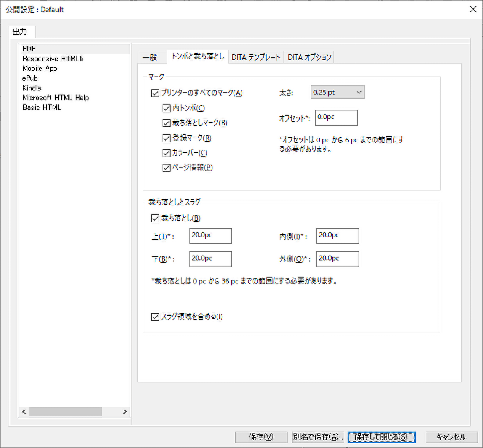The height and width of the screenshot is (448, 483).
Task: Toggle カラーバー checkbox
Action: [166, 153]
